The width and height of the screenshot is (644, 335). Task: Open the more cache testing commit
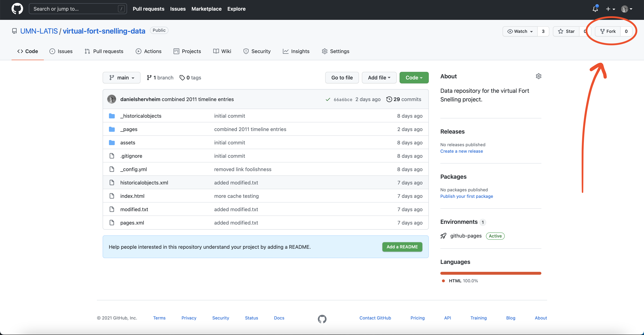pyautogui.click(x=236, y=196)
